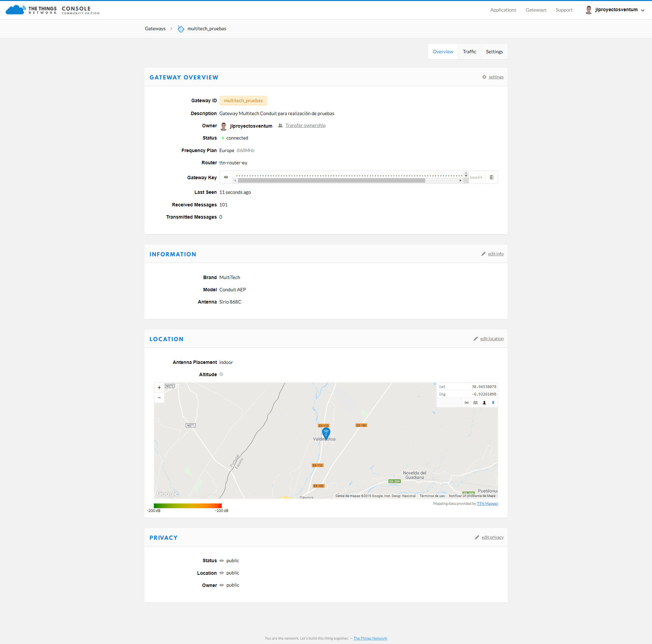652x644 pixels.
Task: Toggle the map view icon in map panel
Action: pos(475,403)
